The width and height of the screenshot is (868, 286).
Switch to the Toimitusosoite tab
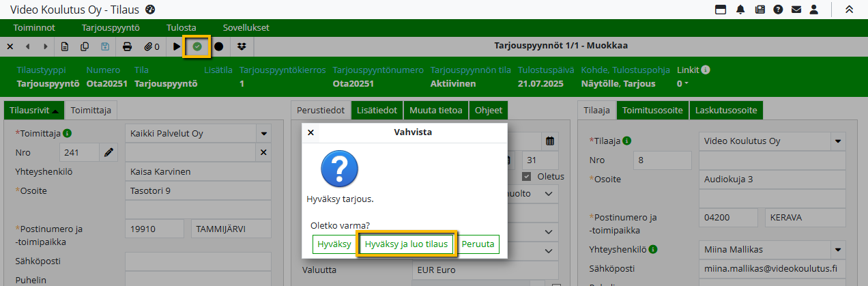(x=652, y=111)
